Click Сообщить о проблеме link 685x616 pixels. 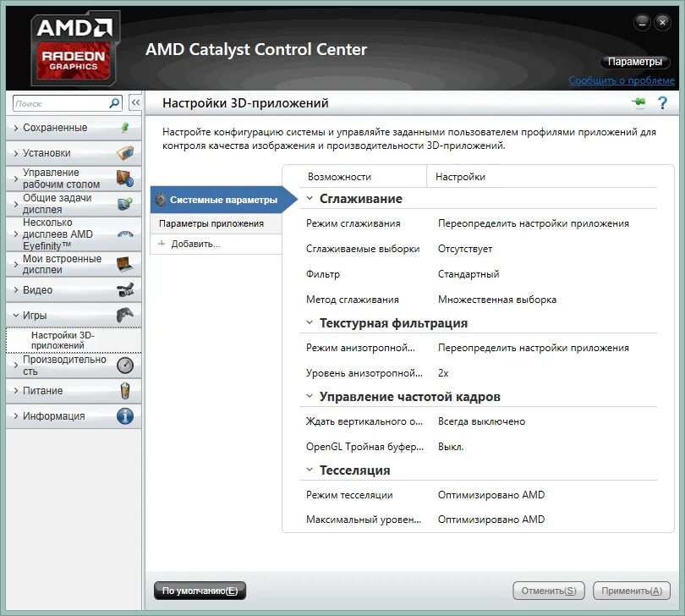[x=622, y=80]
